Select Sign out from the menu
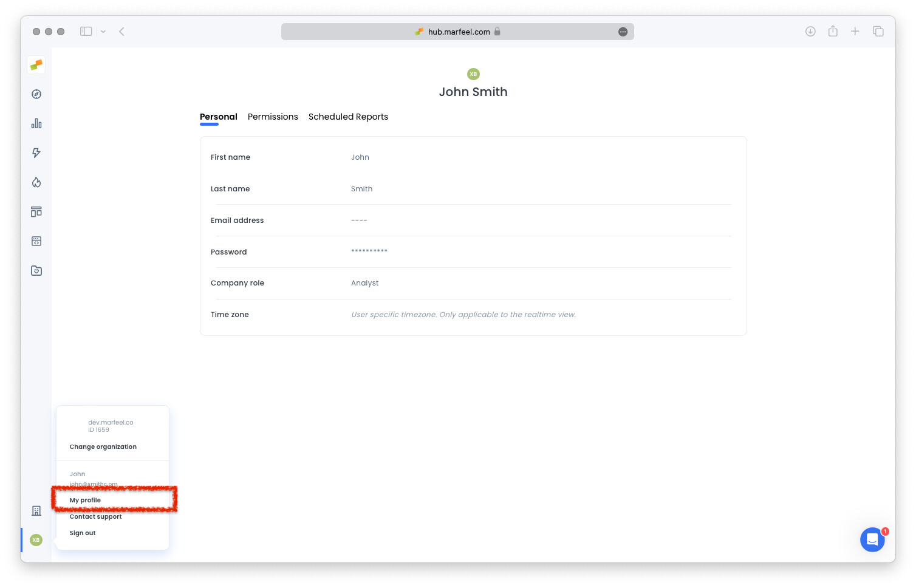Image resolution: width=916 pixels, height=588 pixels. (83, 533)
